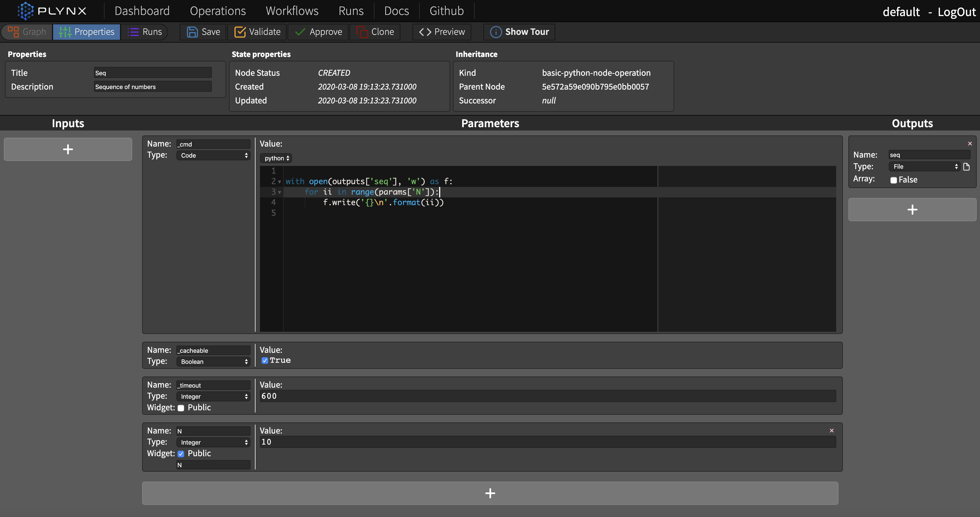Screen dimensions: 980x517
Task: Click the LogOut link
Action: pos(956,12)
